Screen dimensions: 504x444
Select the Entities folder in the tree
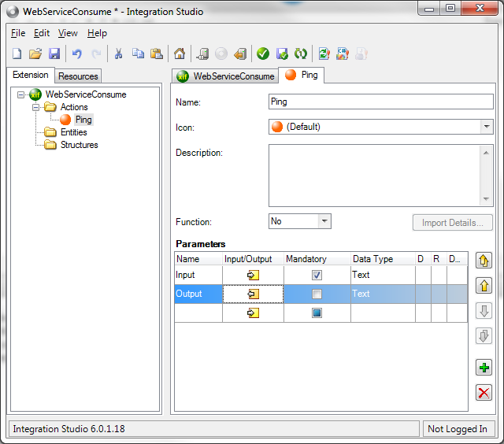73,132
